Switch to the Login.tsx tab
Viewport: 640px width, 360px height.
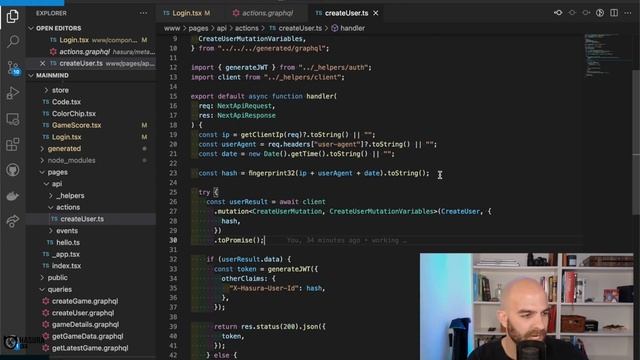[x=187, y=13]
